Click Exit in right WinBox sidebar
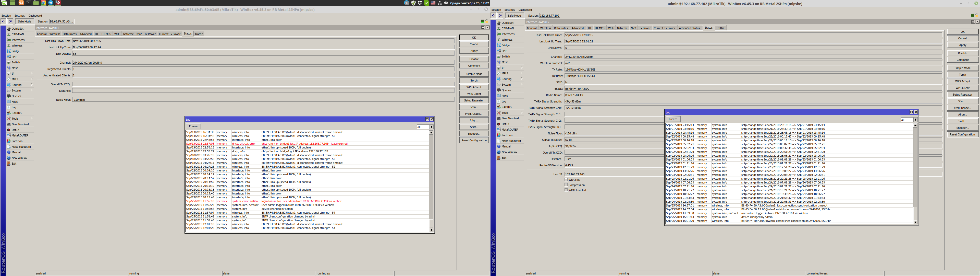 click(x=504, y=157)
